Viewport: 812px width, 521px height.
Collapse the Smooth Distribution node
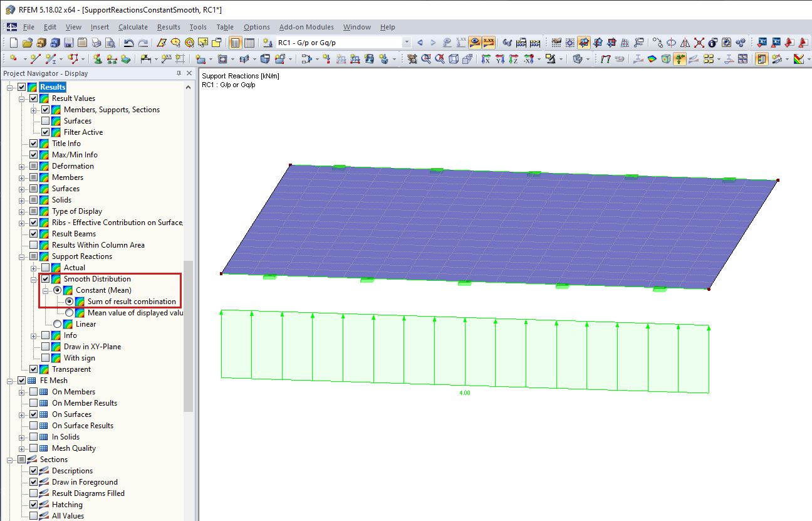click(x=34, y=279)
